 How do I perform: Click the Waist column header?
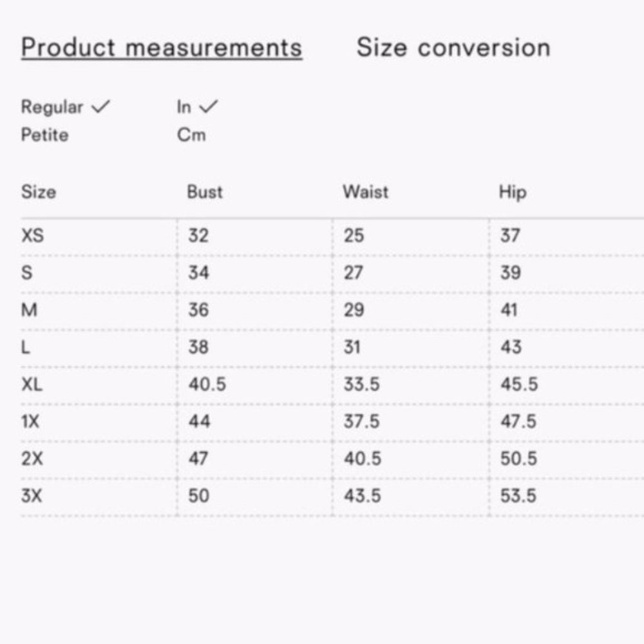(x=366, y=192)
